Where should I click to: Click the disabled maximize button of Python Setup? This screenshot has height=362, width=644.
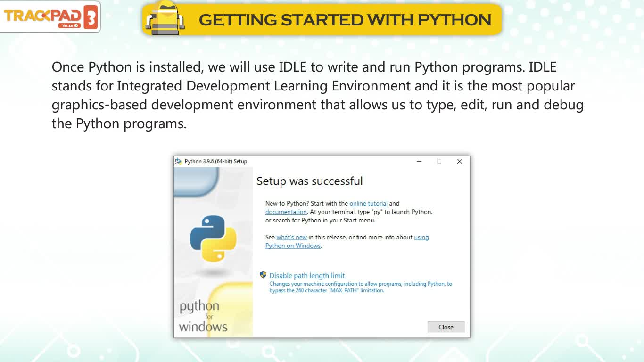tap(439, 161)
